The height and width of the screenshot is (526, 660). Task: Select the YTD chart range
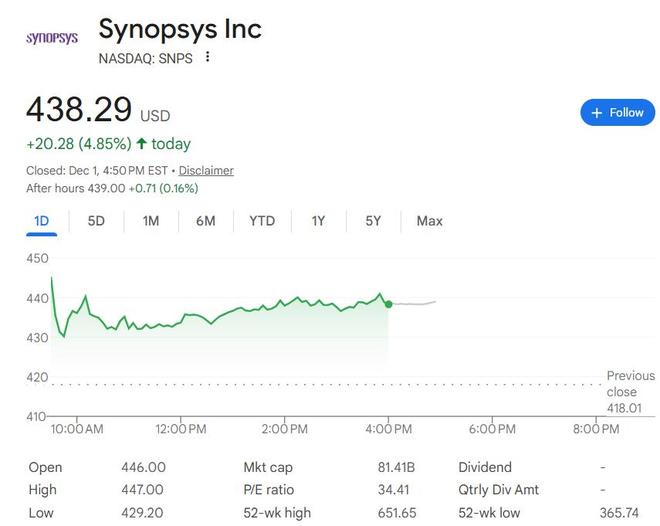pyautogui.click(x=262, y=221)
